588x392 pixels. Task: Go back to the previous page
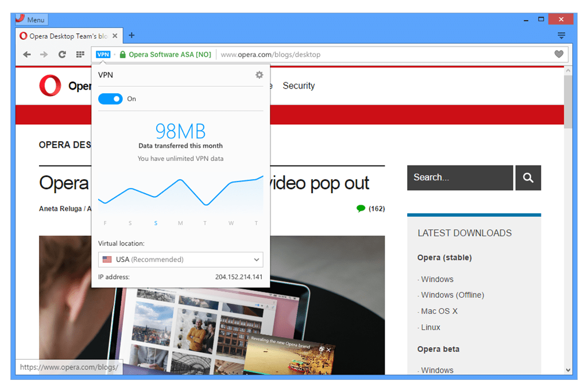coord(26,54)
